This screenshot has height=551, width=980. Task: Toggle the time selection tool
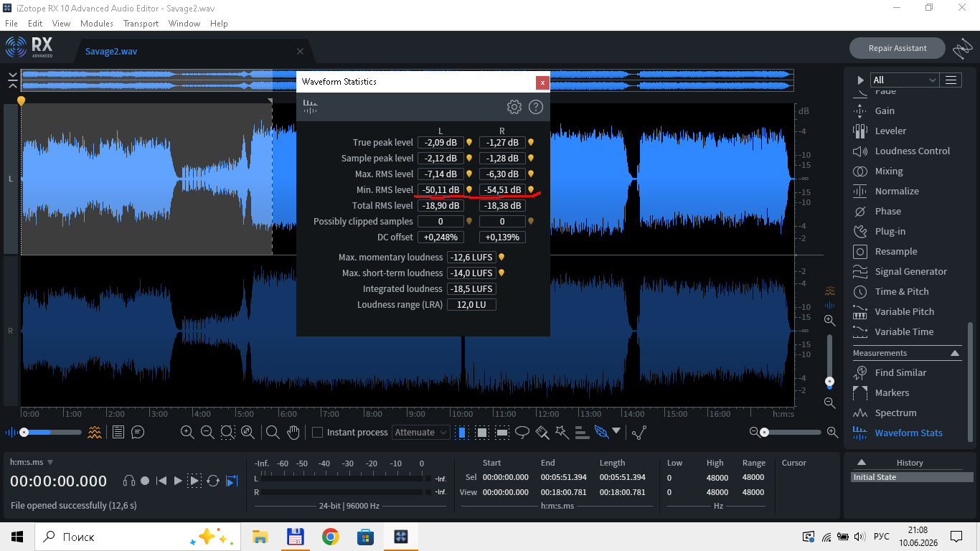coord(462,432)
